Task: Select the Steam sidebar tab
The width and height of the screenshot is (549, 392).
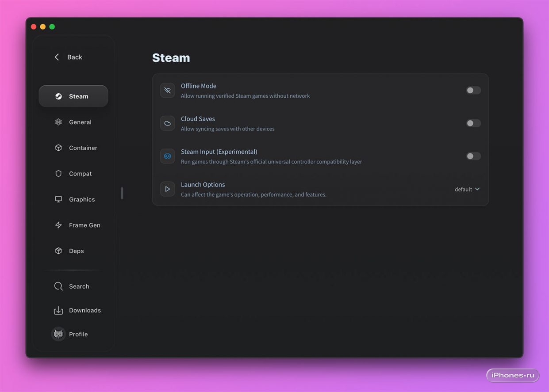Action: click(73, 96)
